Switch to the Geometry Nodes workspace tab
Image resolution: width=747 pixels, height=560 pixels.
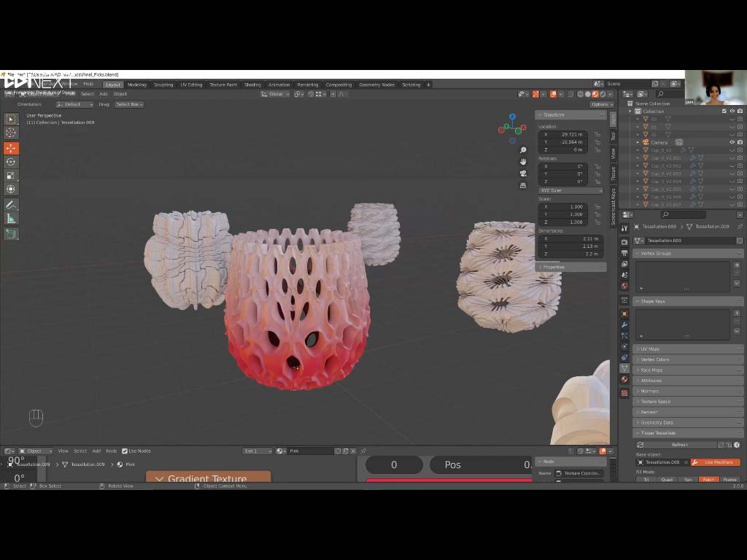tap(377, 85)
